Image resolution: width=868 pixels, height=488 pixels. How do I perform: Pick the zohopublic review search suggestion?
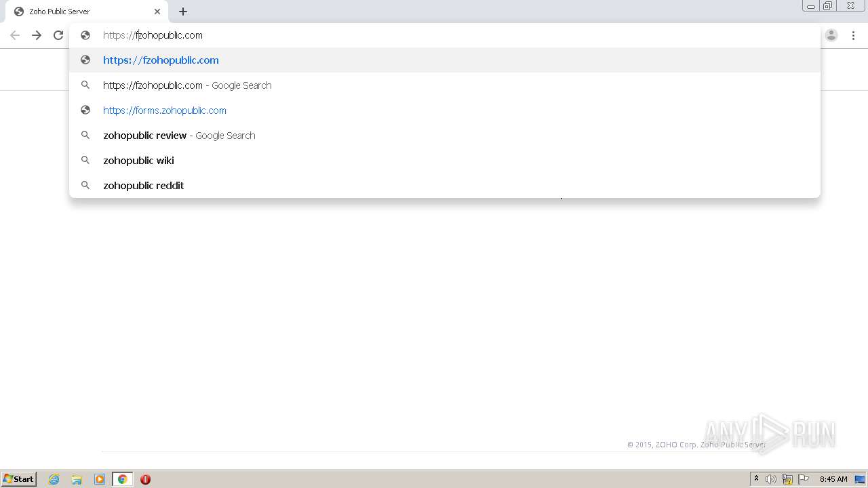(445, 135)
